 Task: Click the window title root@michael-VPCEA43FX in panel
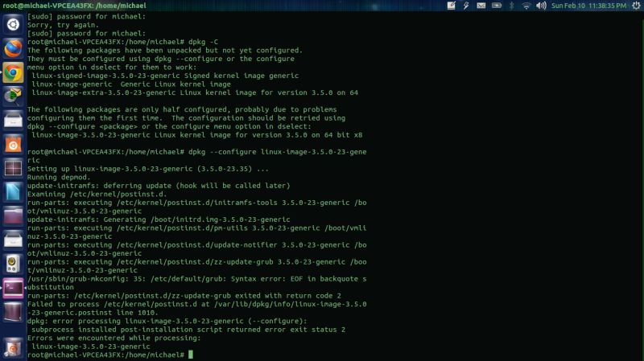[74, 6]
